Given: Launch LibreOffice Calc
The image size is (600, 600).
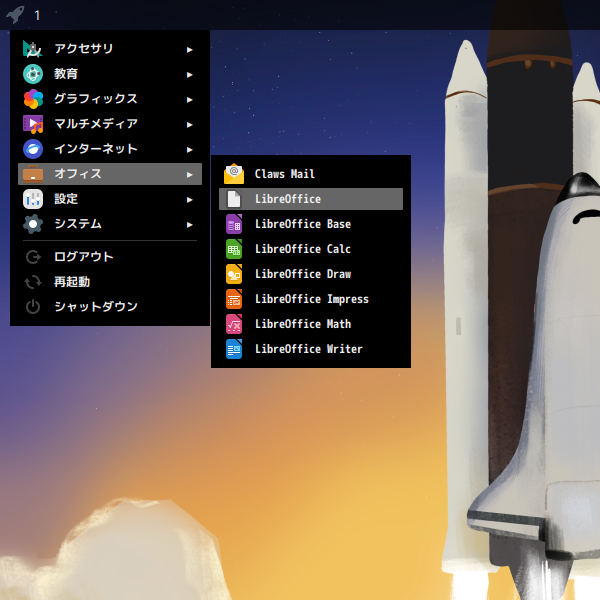Looking at the screenshot, I should 311,249.
